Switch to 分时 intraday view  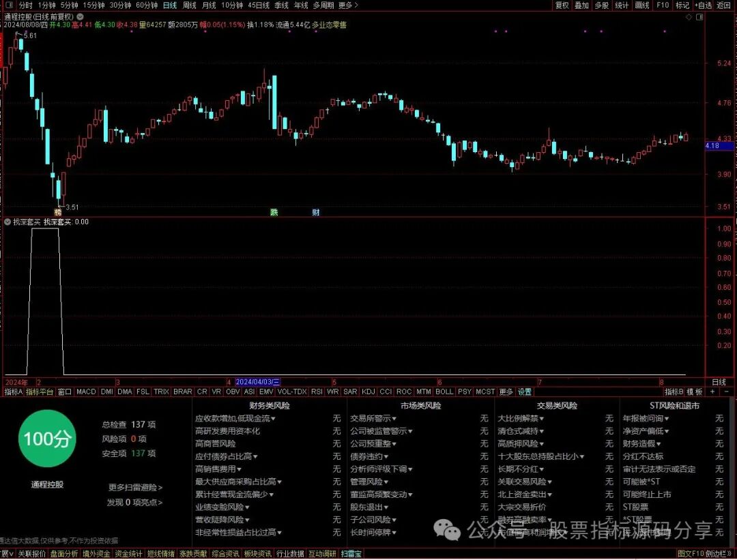click(26, 5)
